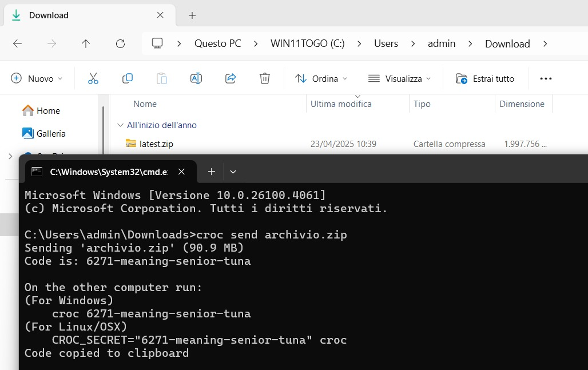Close the cmd.exe terminal tab
This screenshot has height=370, width=588.
pos(181,172)
